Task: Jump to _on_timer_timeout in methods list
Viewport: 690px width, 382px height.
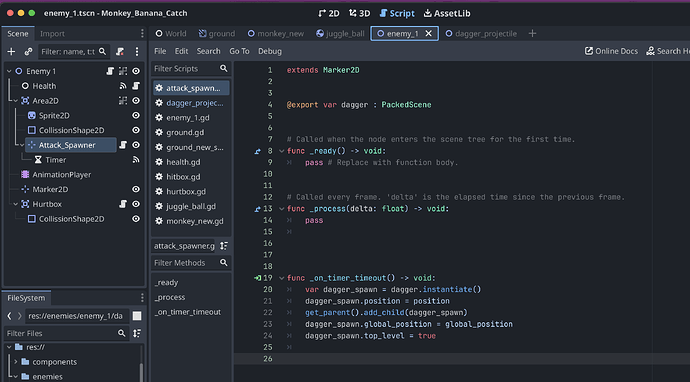Action: click(187, 312)
